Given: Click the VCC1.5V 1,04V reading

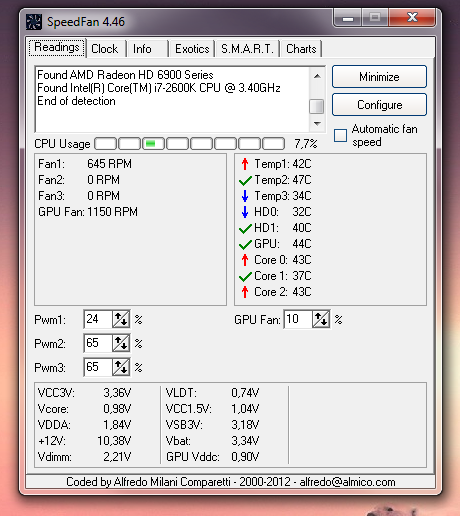Looking at the screenshot, I should [212, 409].
